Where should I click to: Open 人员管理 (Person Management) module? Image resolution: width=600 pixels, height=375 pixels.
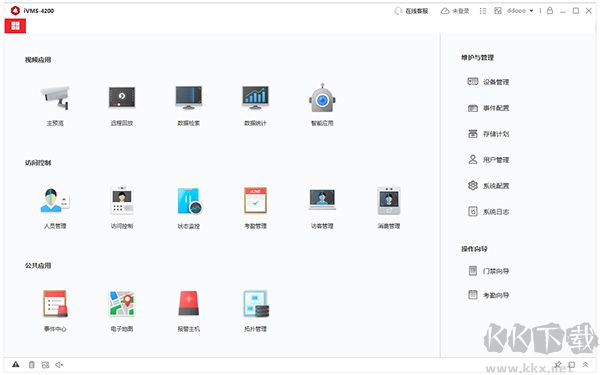pos(55,201)
